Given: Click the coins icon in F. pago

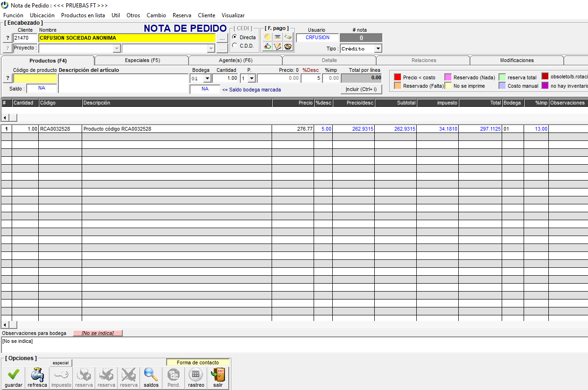Looking at the screenshot, I should click(x=267, y=37).
